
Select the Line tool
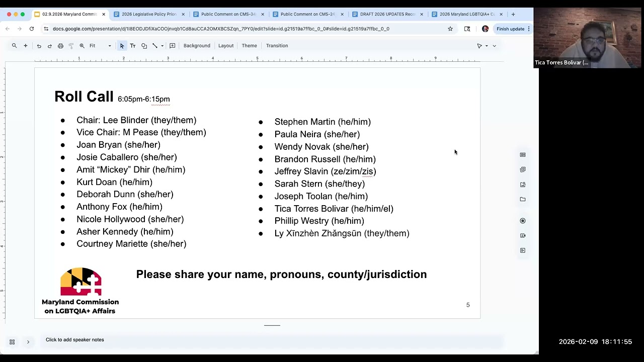pyautogui.click(x=155, y=46)
